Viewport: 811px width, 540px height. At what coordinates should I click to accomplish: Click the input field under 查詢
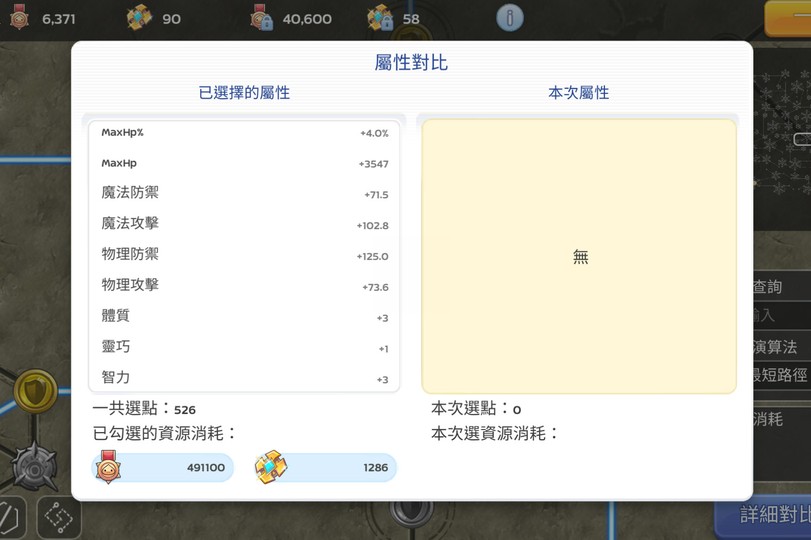pyautogui.click(x=782, y=314)
